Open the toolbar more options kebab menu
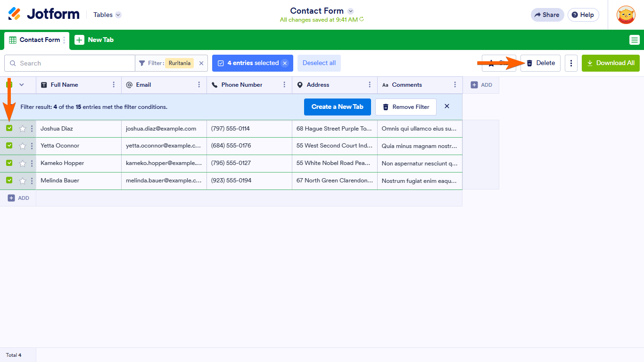 click(571, 63)
